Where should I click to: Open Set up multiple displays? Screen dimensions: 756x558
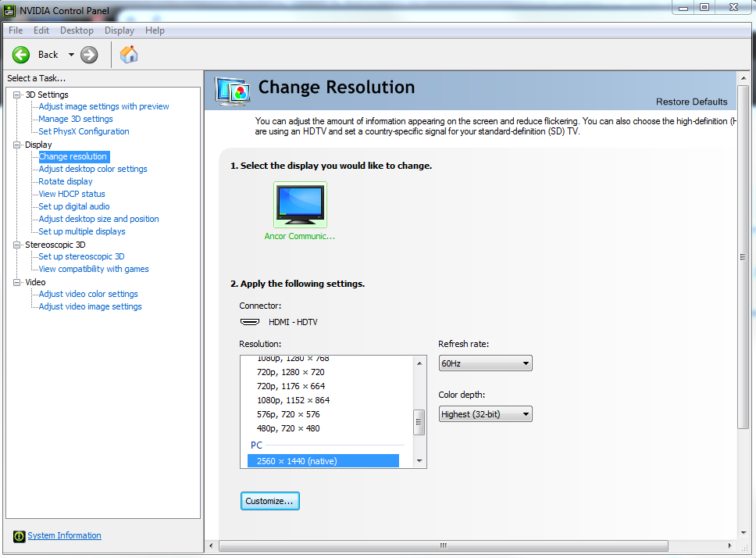pos(82,232)
